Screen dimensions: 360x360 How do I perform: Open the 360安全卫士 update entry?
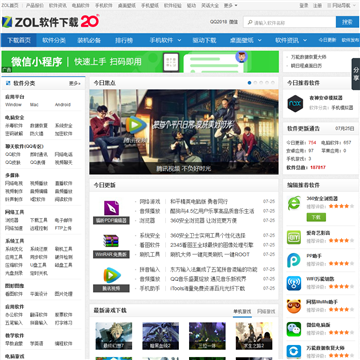[208, 235]
